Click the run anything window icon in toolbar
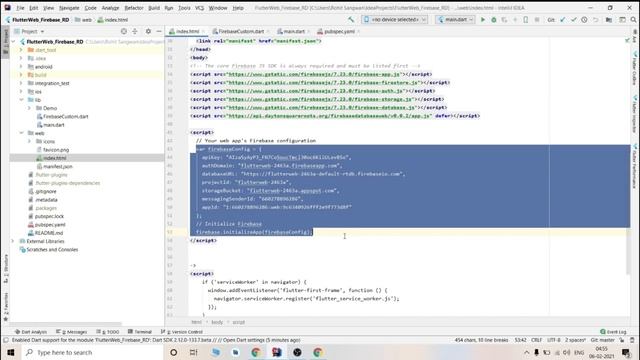This screenshot has width=640, height=360. point(622,20)
